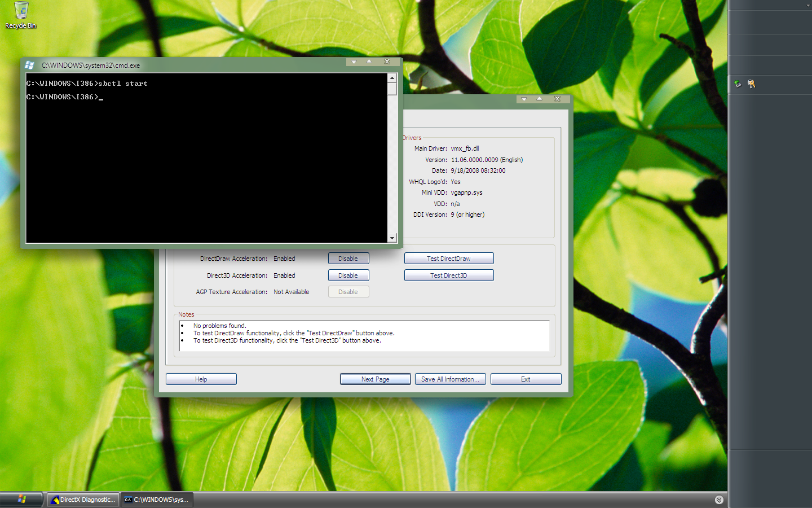The width and height of the screenshot is (812, 508).
Task: Click version '11.06.0000.0009 (English)' text
Action: point(487,160)
